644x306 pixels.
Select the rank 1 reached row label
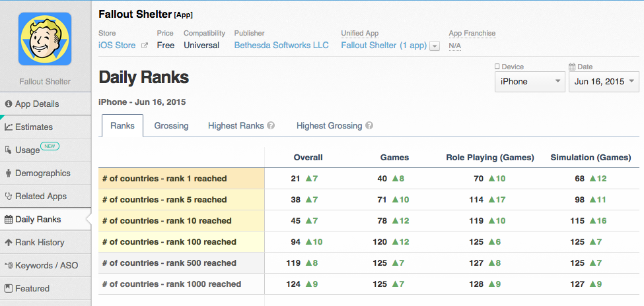pyautogui.click(x=164, y=179)
